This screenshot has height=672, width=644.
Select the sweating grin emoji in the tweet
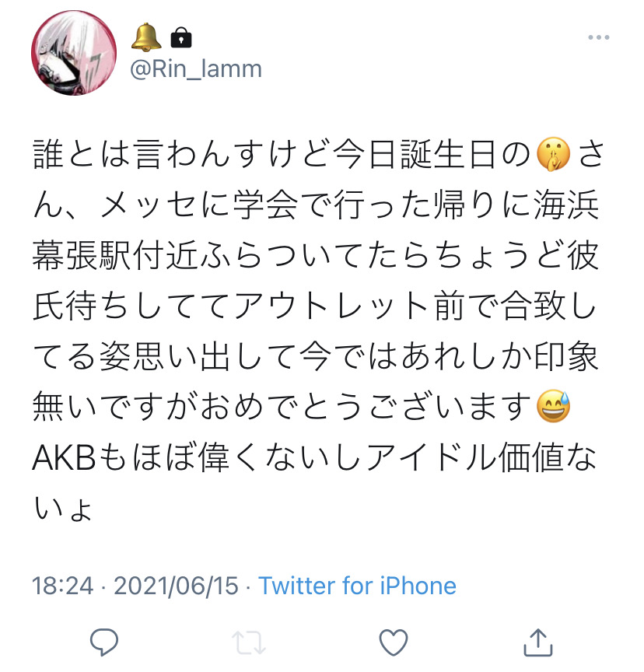[x=553, y=406]
